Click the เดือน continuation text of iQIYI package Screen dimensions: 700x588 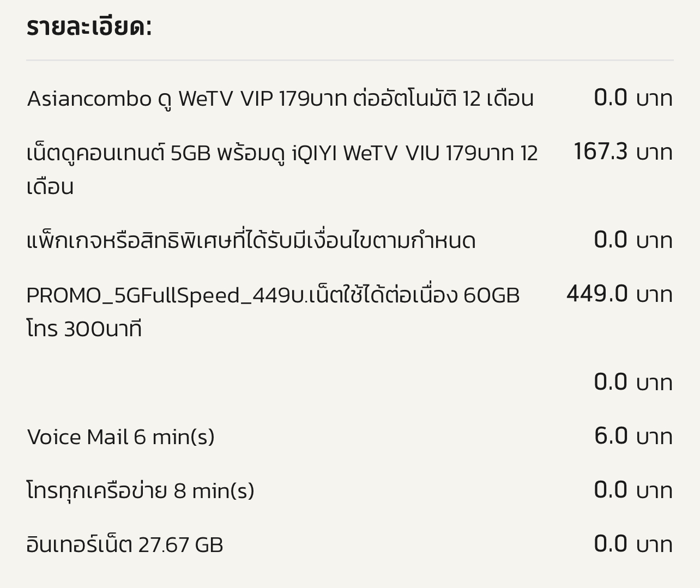point(50,187)
